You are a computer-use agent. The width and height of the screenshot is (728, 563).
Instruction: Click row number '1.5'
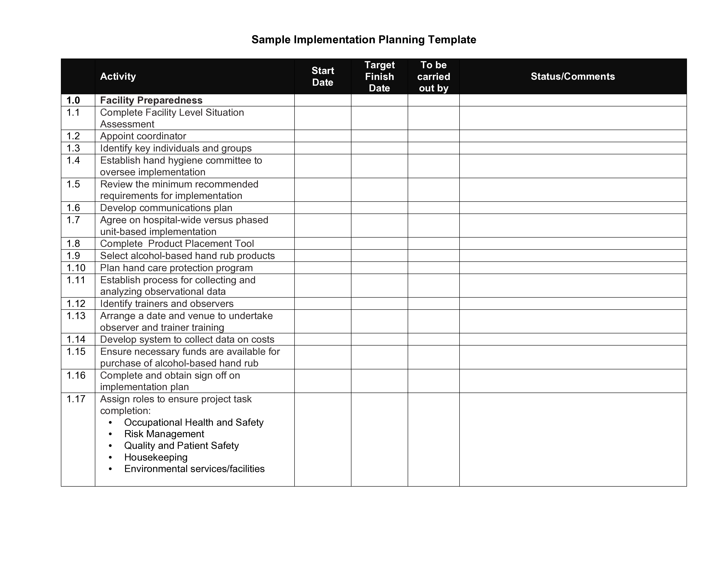[x=73, y=184]
